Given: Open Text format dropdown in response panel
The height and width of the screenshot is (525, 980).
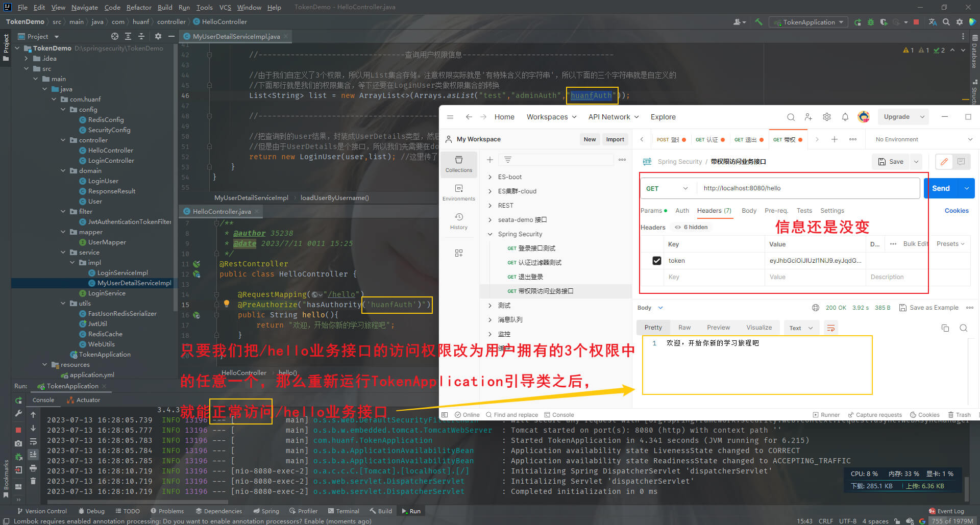Looking at the screenshot, I should 801,328.
